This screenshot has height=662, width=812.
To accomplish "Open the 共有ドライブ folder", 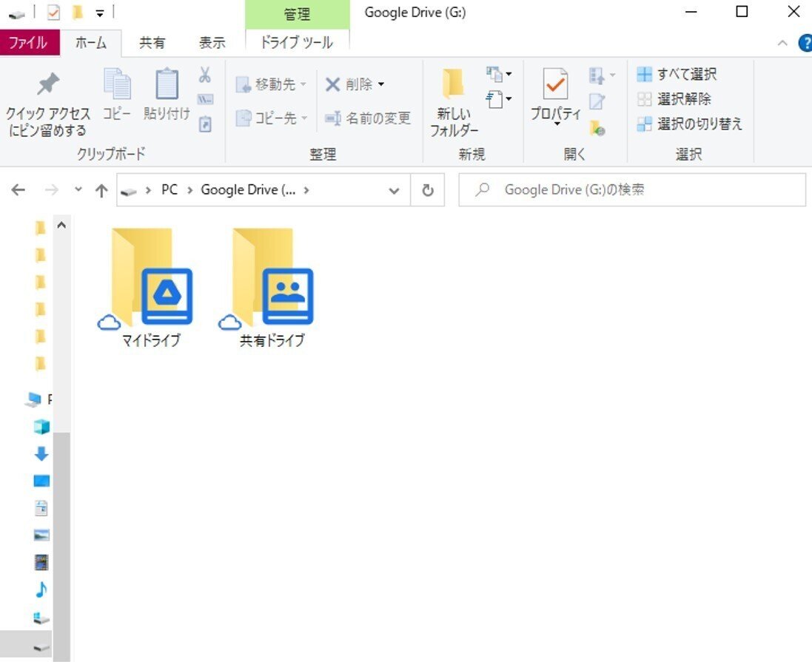I will point(272,287).
